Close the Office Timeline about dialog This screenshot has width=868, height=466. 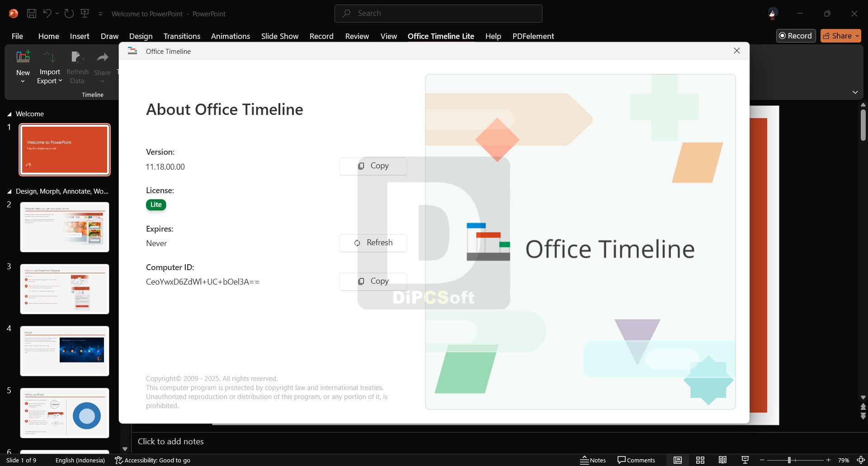(736, 51)
